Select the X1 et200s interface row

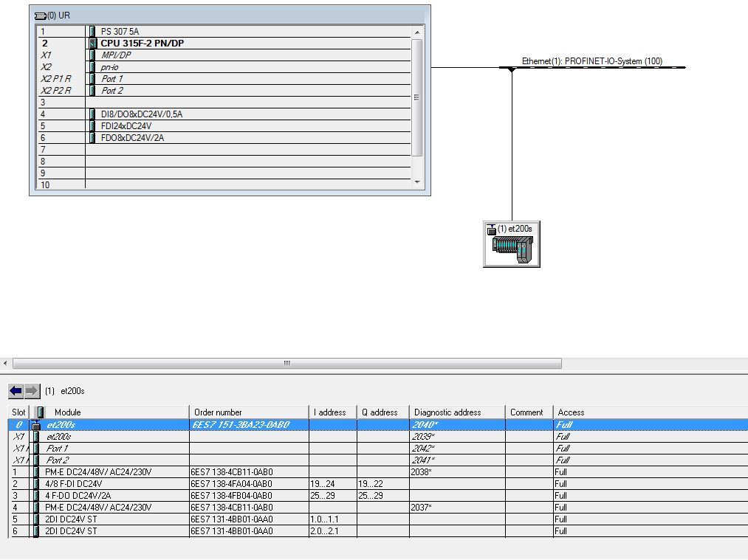(x=378, y=437)
